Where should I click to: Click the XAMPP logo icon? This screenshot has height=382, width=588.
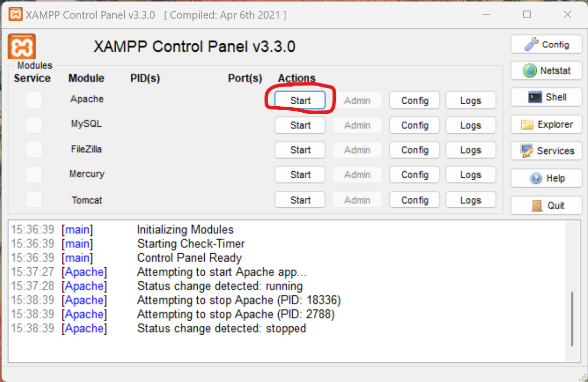pyautogui.click(x=22, y=47)
